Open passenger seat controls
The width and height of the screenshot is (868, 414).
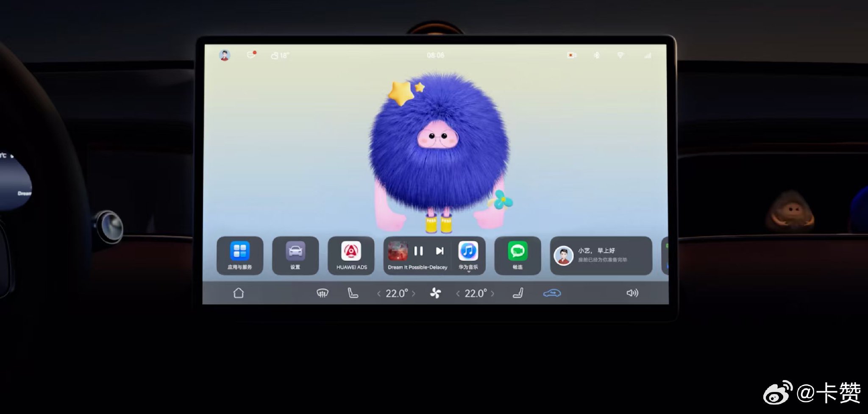point(518,293)
